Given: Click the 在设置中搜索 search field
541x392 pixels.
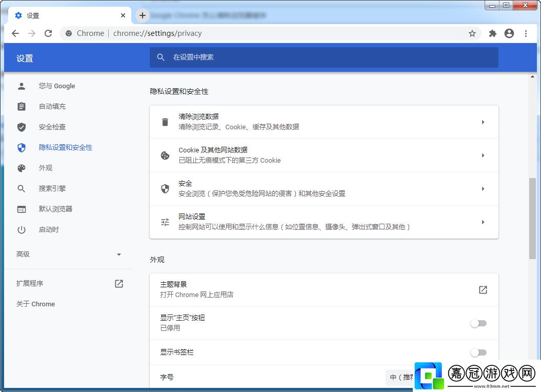Looking at the screenshot, I should [324, 57].
